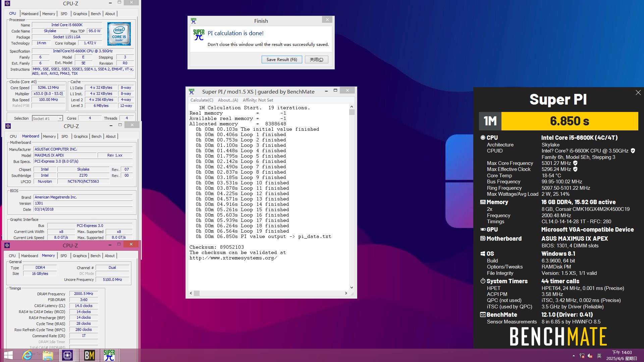Screen dimensions: 644x362
Task: Switch to CPU-Z taskbar icon
Action: click(x=67, y=355)
